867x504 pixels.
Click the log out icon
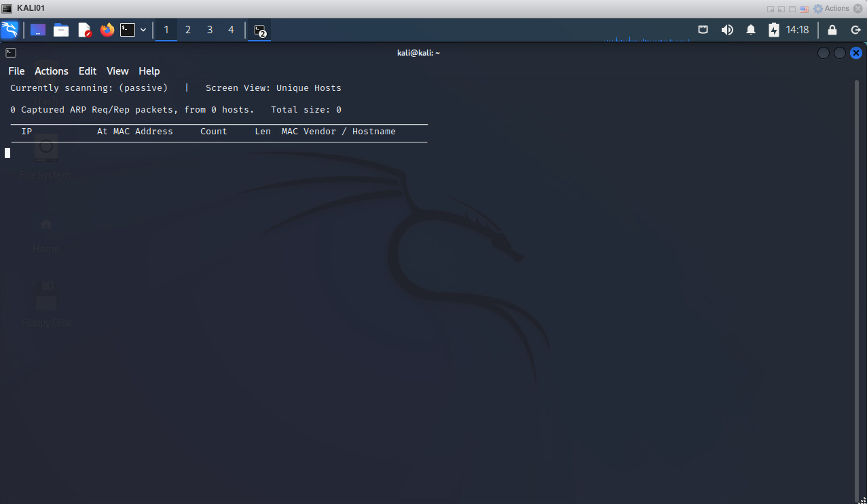pos(855,30)
